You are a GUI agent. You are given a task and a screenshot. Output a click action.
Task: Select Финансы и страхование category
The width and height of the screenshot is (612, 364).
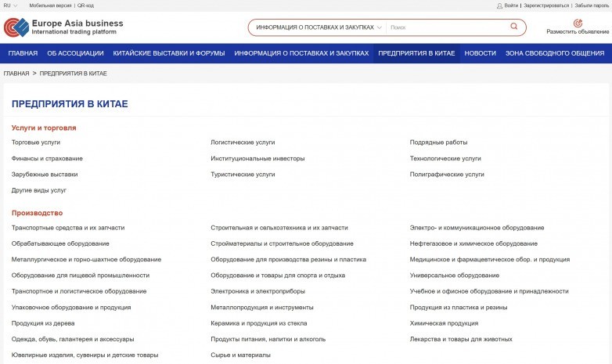pos(47,159)
